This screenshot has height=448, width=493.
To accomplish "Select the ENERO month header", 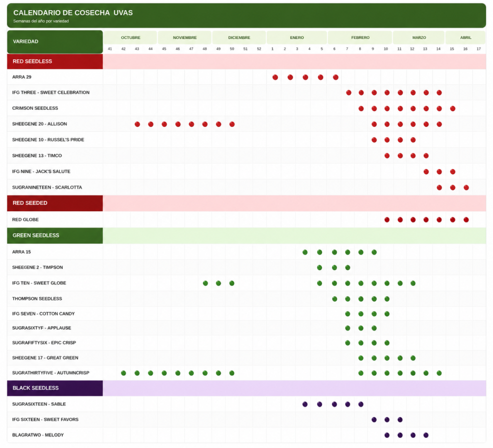I will click(x=297, y=38).
